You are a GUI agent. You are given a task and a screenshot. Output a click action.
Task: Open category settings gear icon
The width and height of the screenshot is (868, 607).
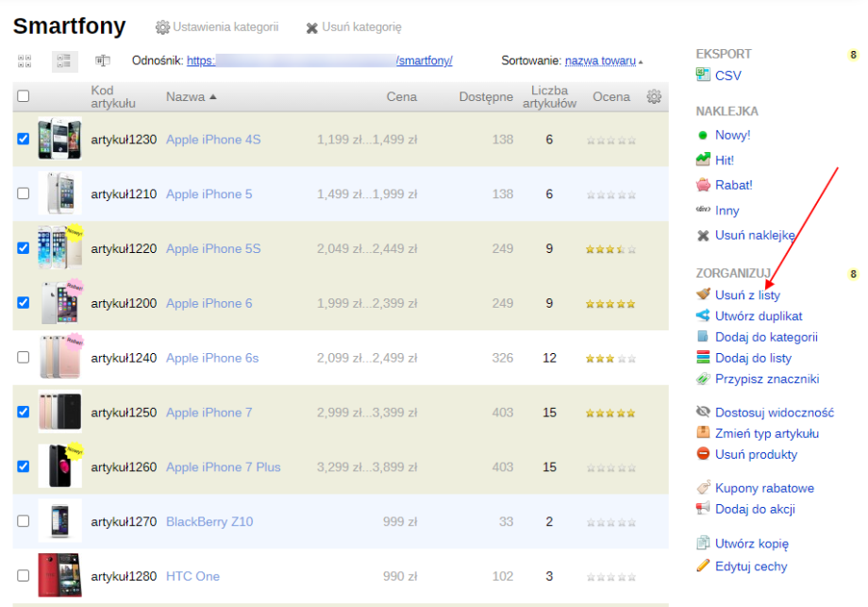pos(162,27)
